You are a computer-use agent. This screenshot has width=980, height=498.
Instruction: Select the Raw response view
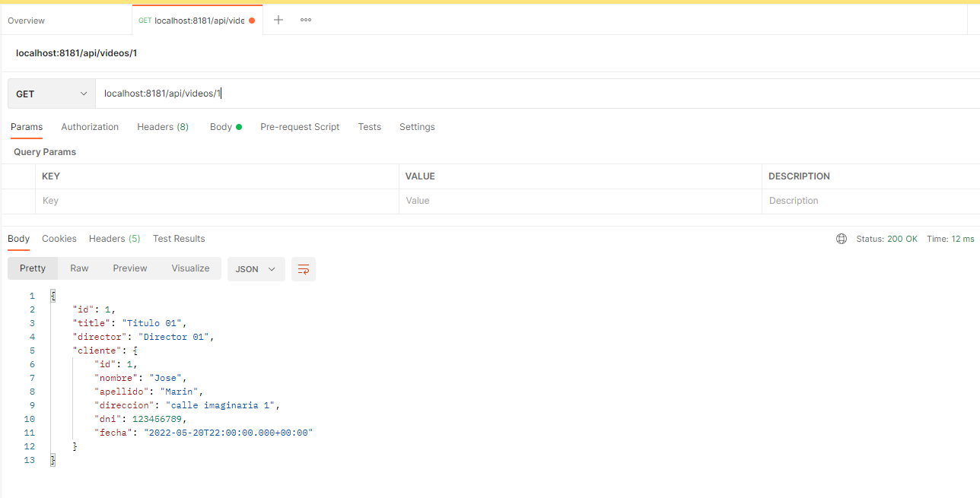point(79,268)
